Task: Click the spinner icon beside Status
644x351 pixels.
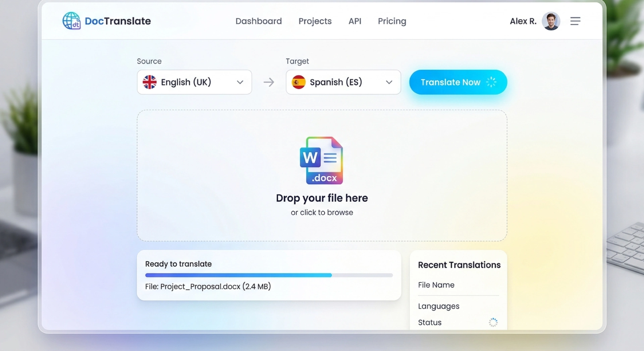Action: tap(493, 323)
